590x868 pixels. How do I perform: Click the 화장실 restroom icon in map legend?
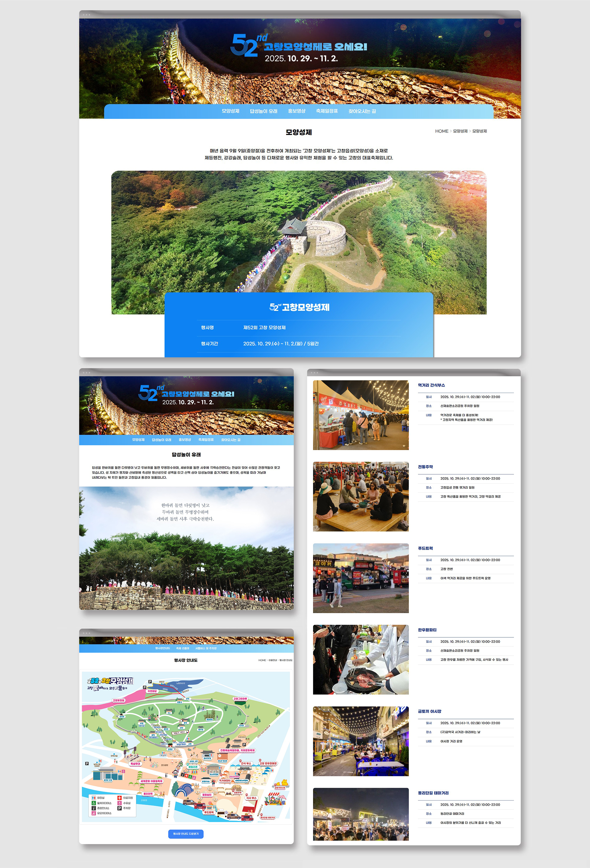point(94,798)
